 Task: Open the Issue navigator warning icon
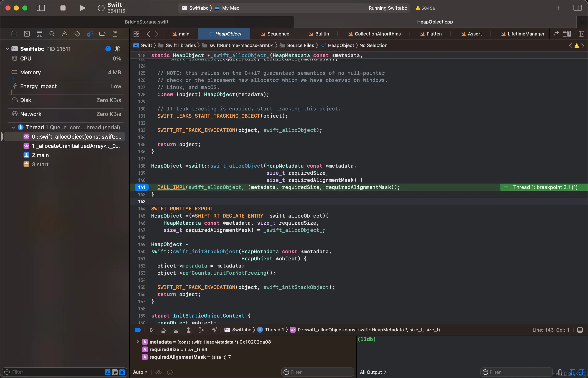click(x=64, y=34)
